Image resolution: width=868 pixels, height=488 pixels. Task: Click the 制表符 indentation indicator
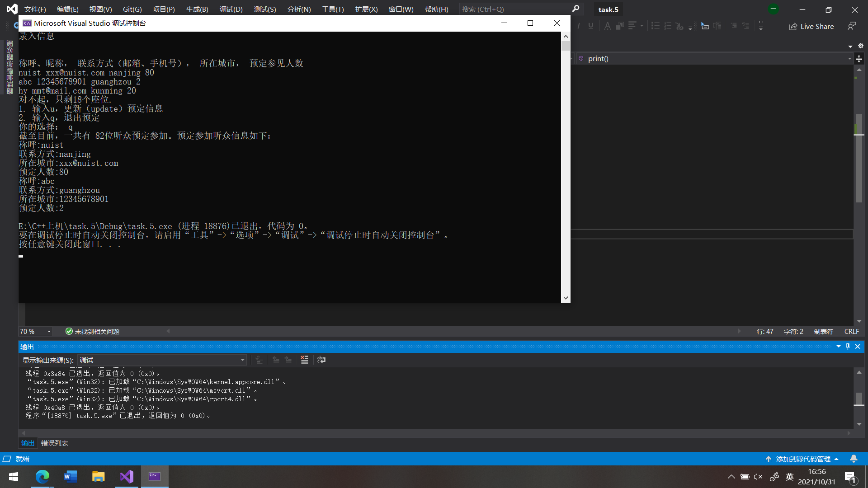(x=824, y=332)
